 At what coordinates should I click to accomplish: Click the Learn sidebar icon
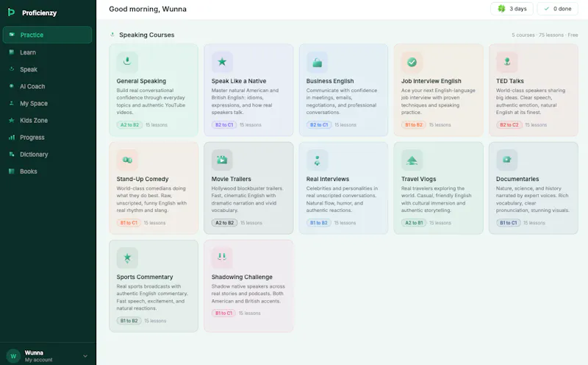12,52
